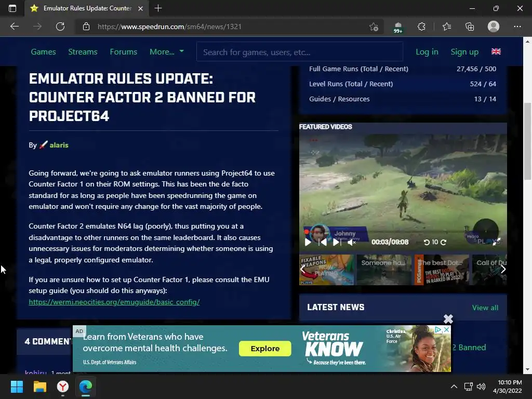Open the tab actions menu icon

(x=12, y=8)
